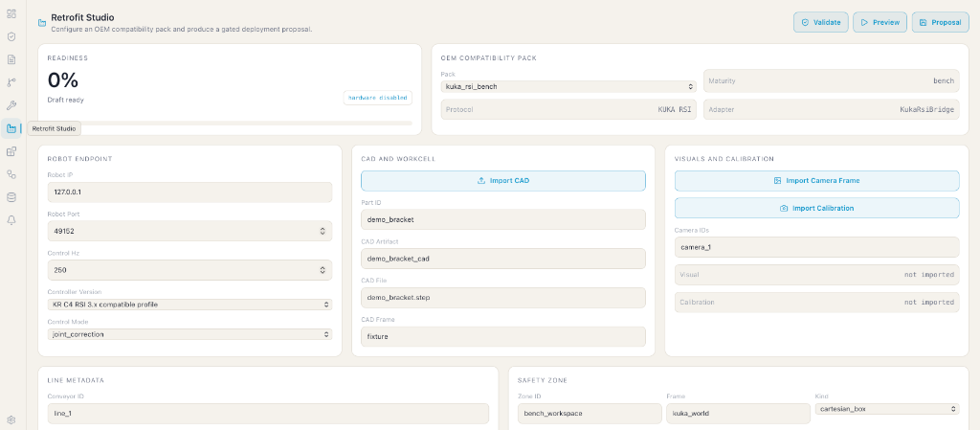Open the settings gear at sidebar bottom
980x430 pixels.
tap(11, 420)
